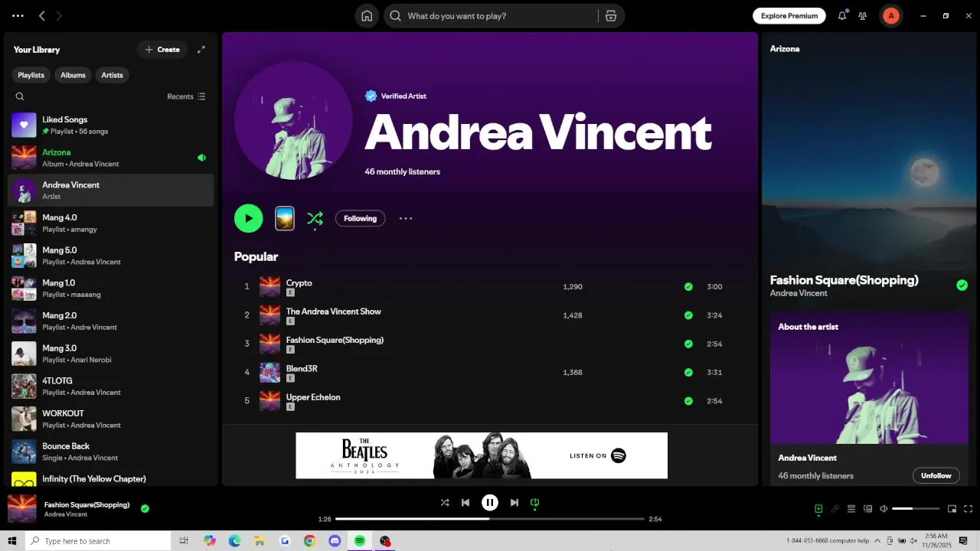
Task: Filter library by Artists
Action: pos(113,75)
